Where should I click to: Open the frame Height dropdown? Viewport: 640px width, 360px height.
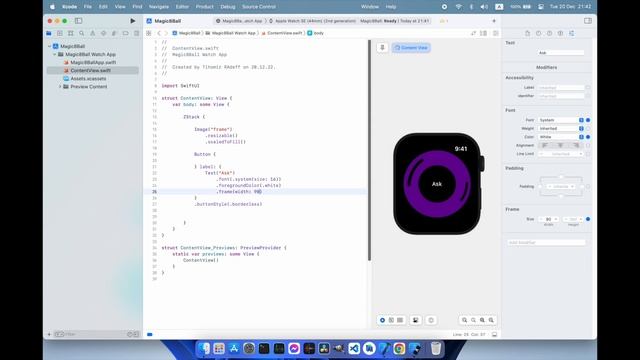(573, 219)
